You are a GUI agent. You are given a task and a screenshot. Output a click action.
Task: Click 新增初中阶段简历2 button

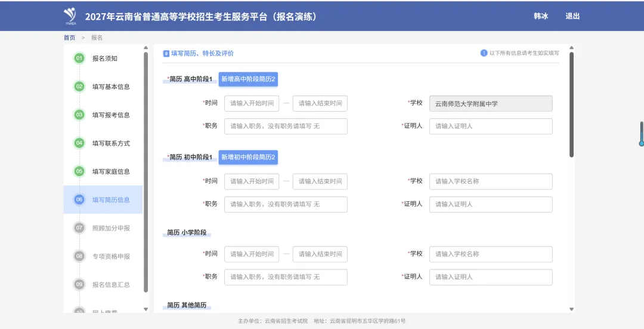tap(248, 157)
